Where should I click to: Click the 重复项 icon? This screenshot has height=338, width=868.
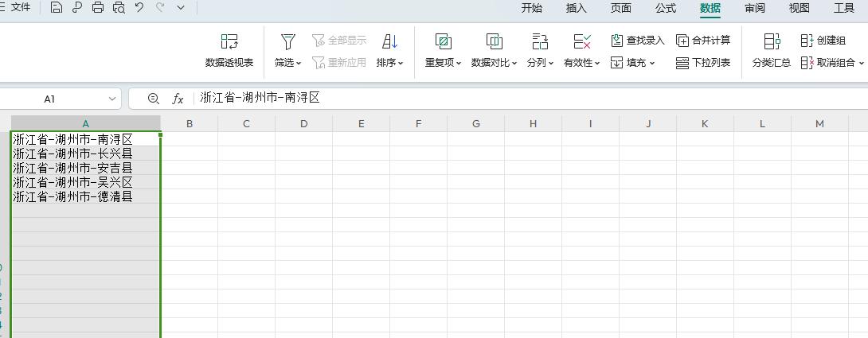pyautogui.click(x=443, y=41)
